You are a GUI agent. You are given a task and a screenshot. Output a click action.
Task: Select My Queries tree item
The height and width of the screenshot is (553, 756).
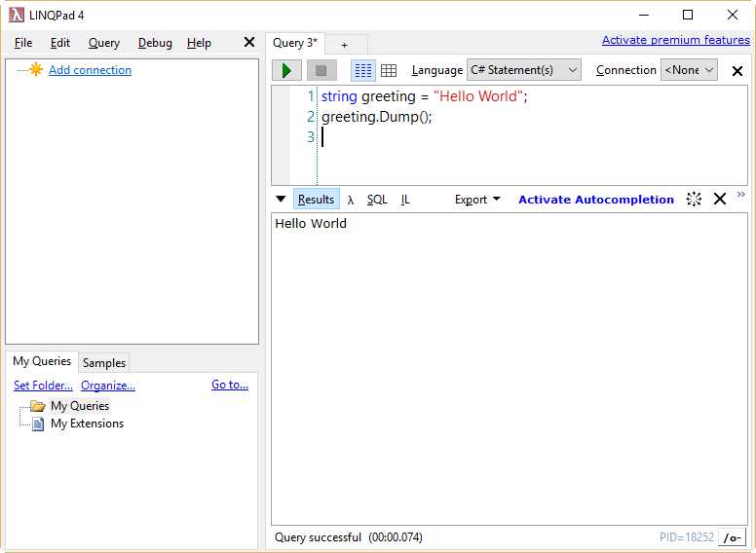pyautogui.click(x=80, y=406)
